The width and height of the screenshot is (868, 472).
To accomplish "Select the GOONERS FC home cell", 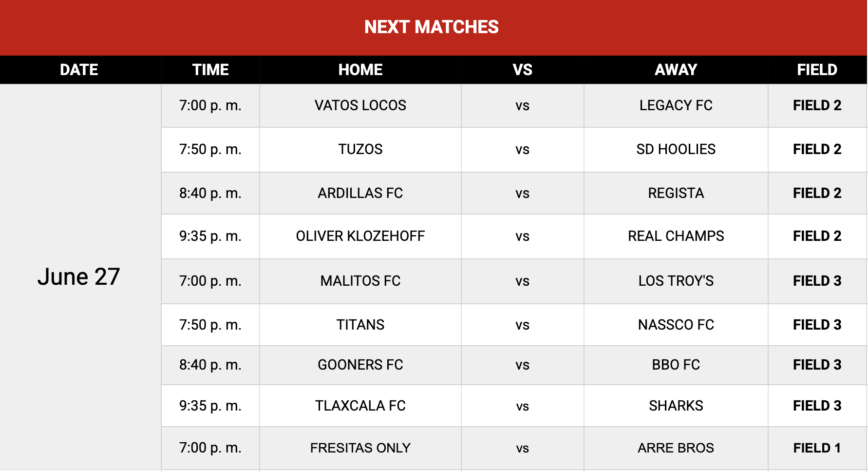I will pos(360,365).
